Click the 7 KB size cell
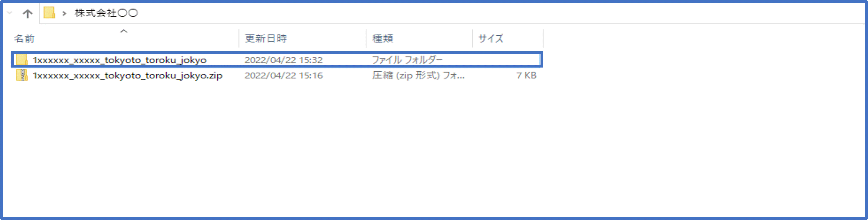 point(526,76)
